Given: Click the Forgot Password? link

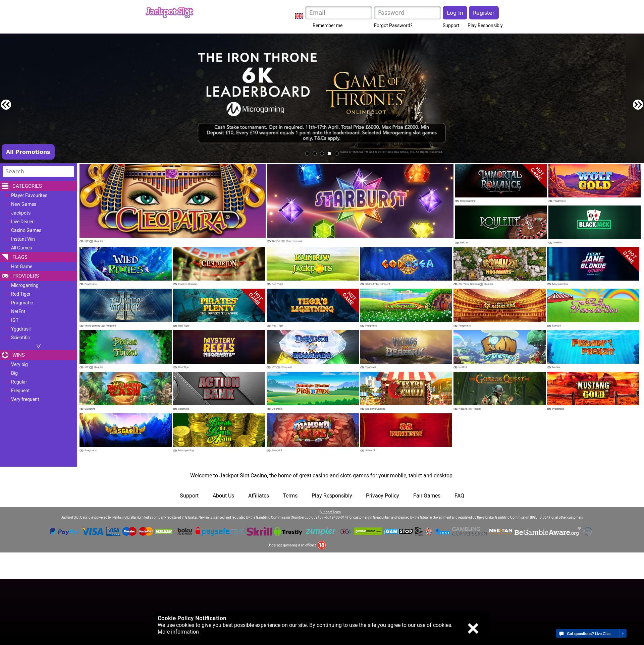Looking at the screenshot, I should point(393,25).
